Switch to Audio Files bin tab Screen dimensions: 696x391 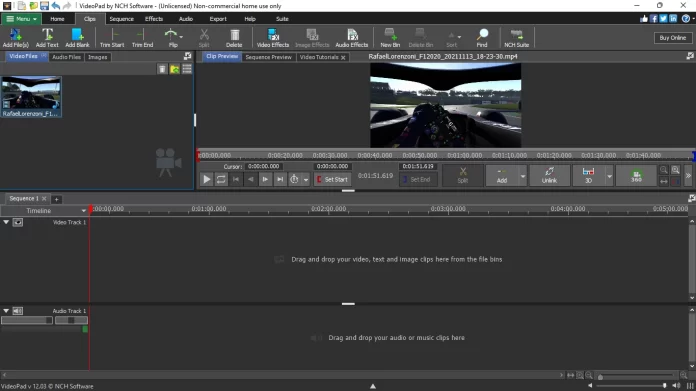click(67, 57)
